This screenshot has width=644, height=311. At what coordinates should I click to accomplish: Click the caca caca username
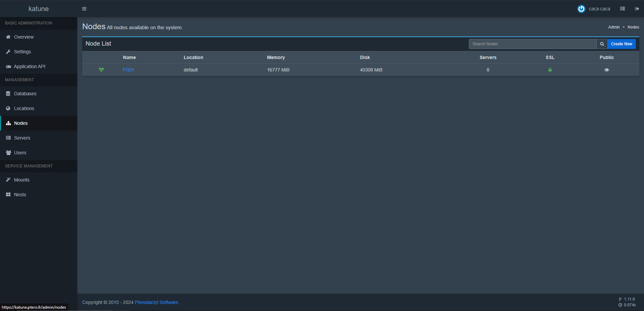coord(599,9)
